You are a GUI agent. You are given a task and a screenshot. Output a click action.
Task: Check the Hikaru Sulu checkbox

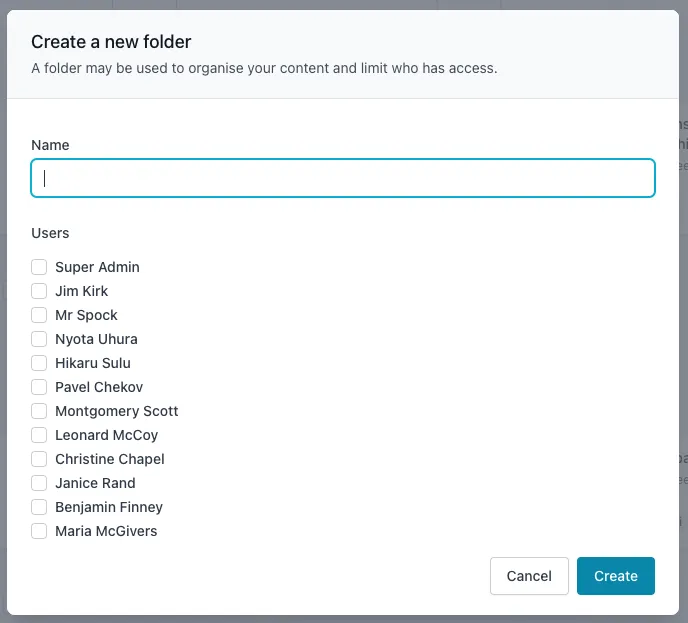click(x=39, y=363)
